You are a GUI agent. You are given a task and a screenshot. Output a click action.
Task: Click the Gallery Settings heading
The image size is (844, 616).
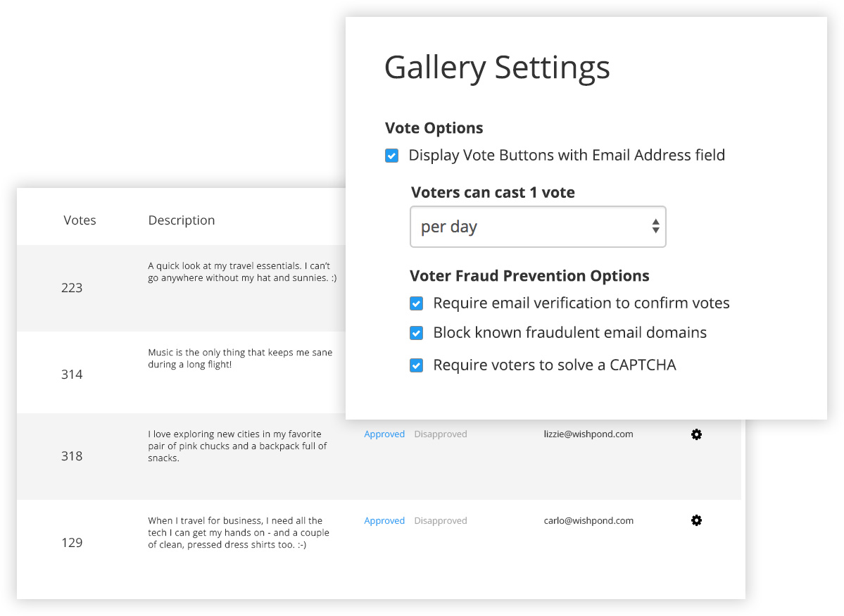[497, 68]
